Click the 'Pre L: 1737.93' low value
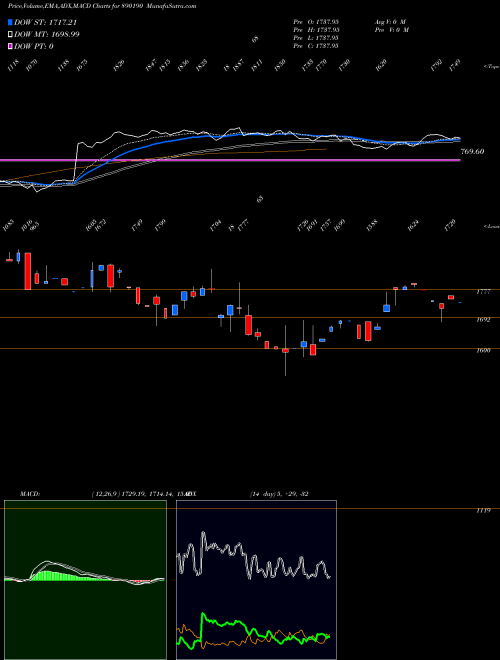Screen dimensions: 500x660 [316, 38]
